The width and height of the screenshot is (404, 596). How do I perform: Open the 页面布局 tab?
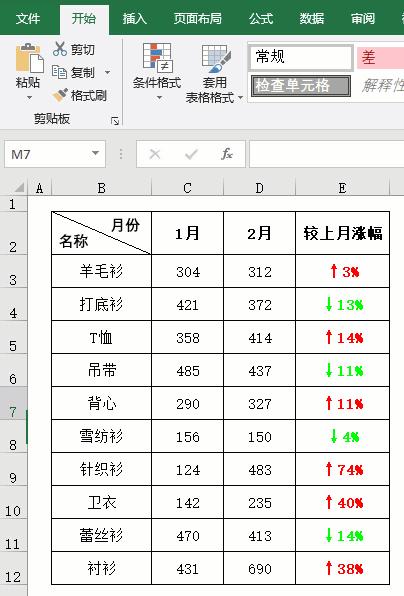[198, 19]
